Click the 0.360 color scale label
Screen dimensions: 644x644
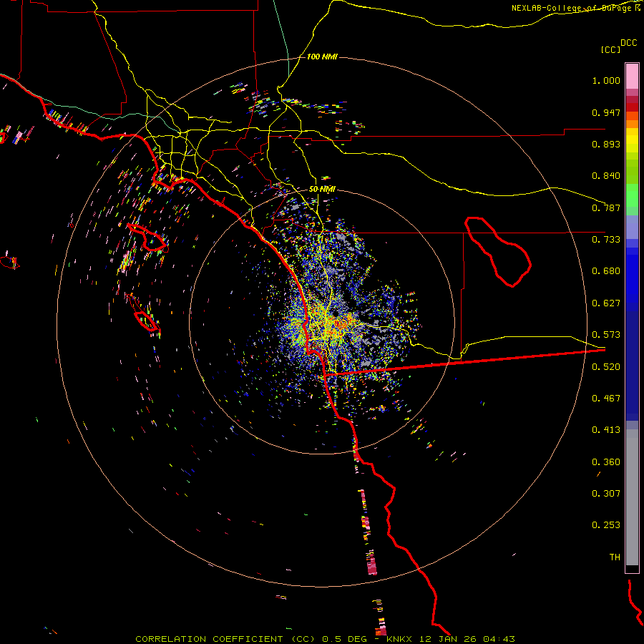coord(606,462)
